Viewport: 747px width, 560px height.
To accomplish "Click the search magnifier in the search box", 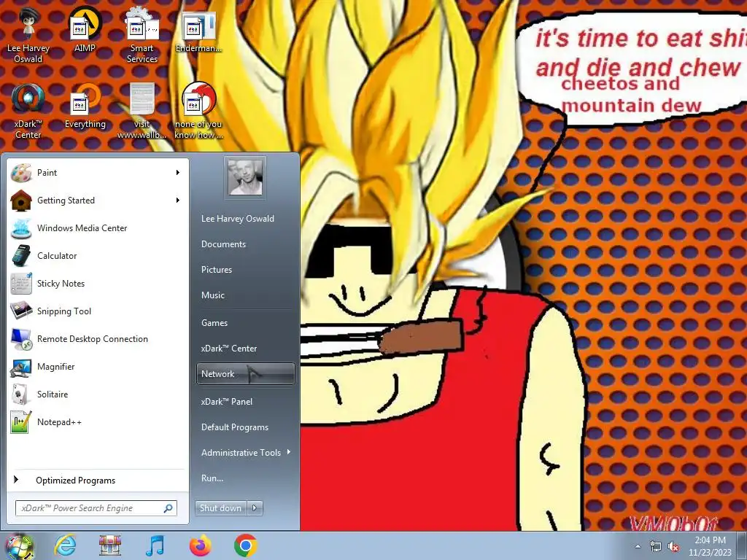I will (x=169, y=508).
